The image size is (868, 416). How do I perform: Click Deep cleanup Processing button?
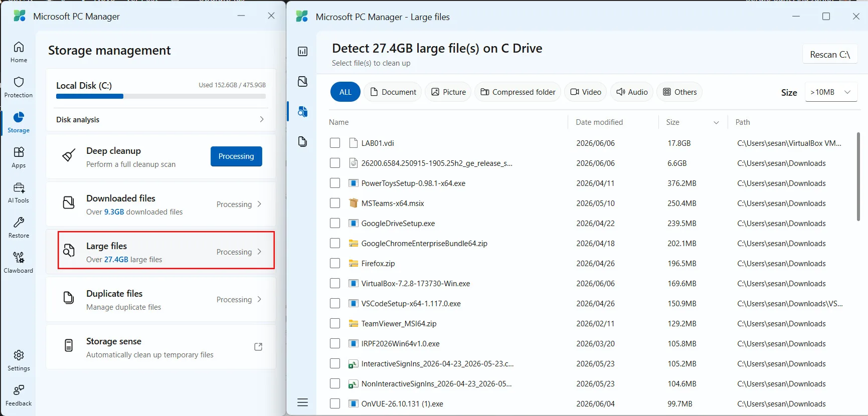point(236,156)
